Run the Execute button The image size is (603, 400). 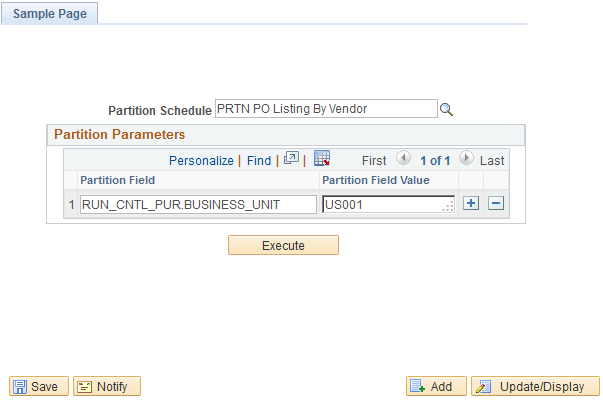point(283,245)
